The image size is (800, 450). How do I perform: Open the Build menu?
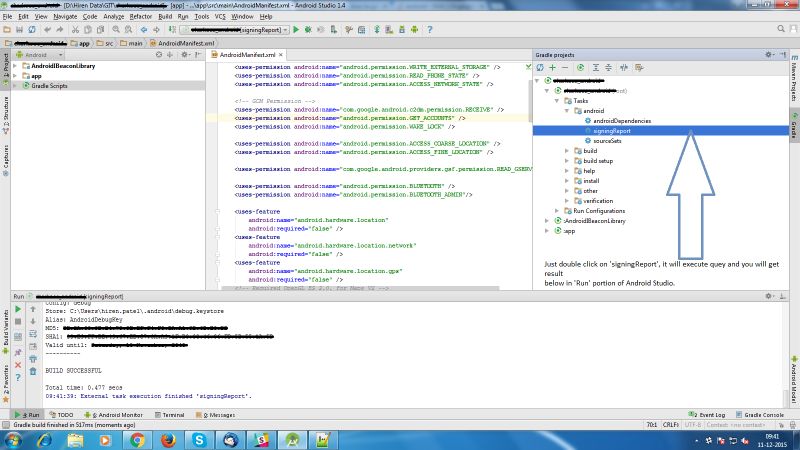pyautogui.click(x=165, y=17)
